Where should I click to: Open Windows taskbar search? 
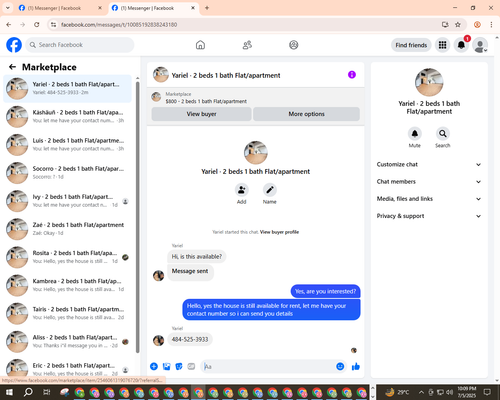pos(28,392)
